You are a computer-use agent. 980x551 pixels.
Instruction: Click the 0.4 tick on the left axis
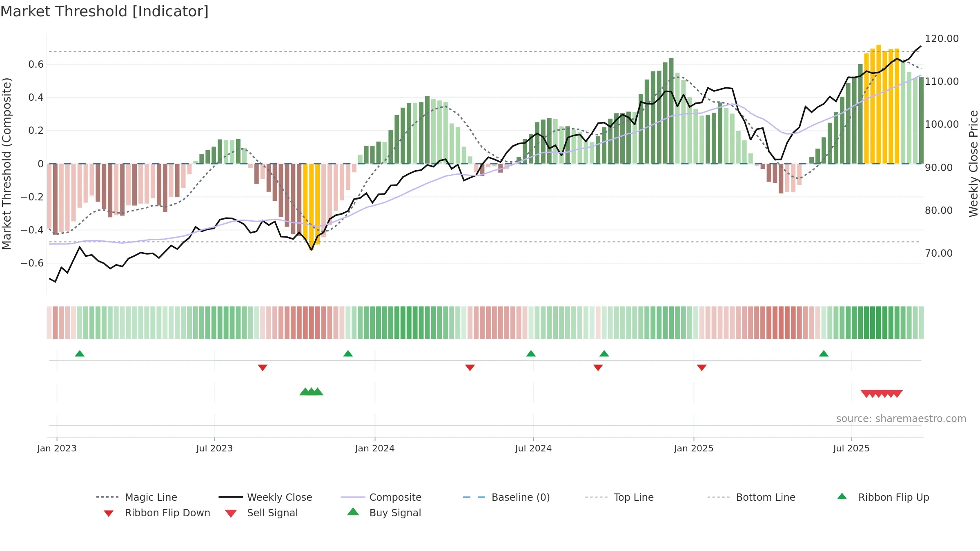(x=36, y=98)
